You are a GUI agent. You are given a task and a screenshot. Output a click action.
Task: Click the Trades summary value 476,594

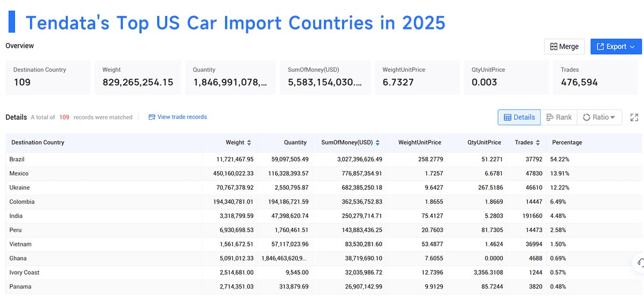coord(579,82)
